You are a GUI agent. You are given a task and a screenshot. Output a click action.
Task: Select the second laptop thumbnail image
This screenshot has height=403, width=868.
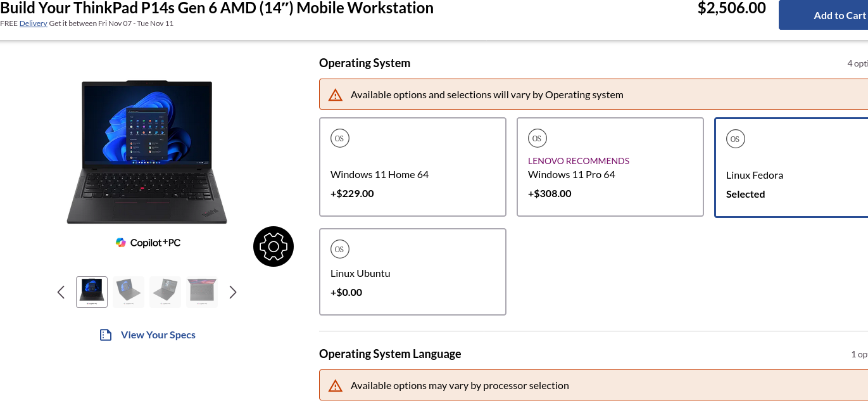tap(129, 292)
